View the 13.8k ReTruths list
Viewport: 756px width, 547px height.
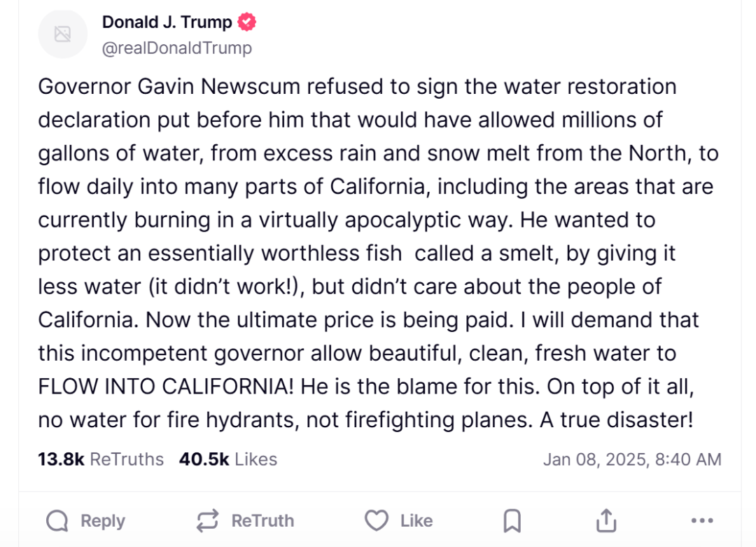(101, 459)
